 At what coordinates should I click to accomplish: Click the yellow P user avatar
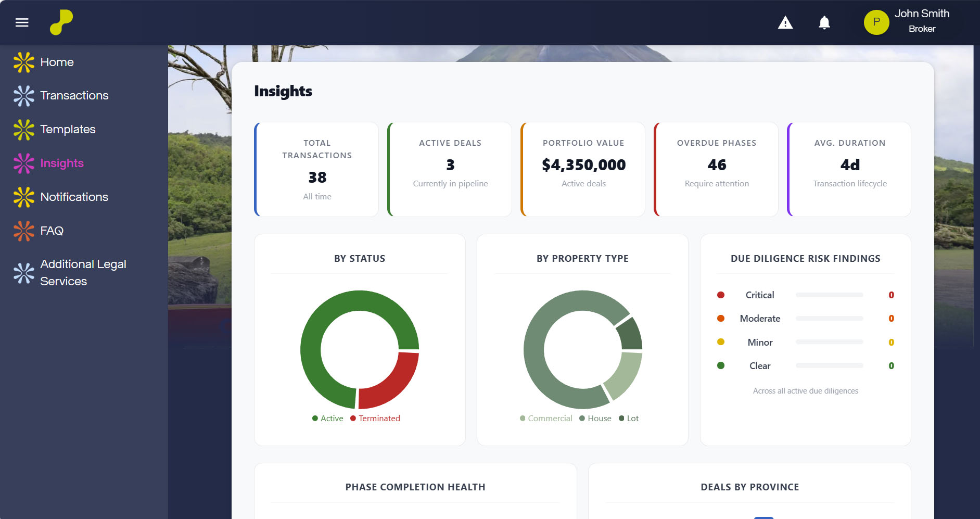876,22
